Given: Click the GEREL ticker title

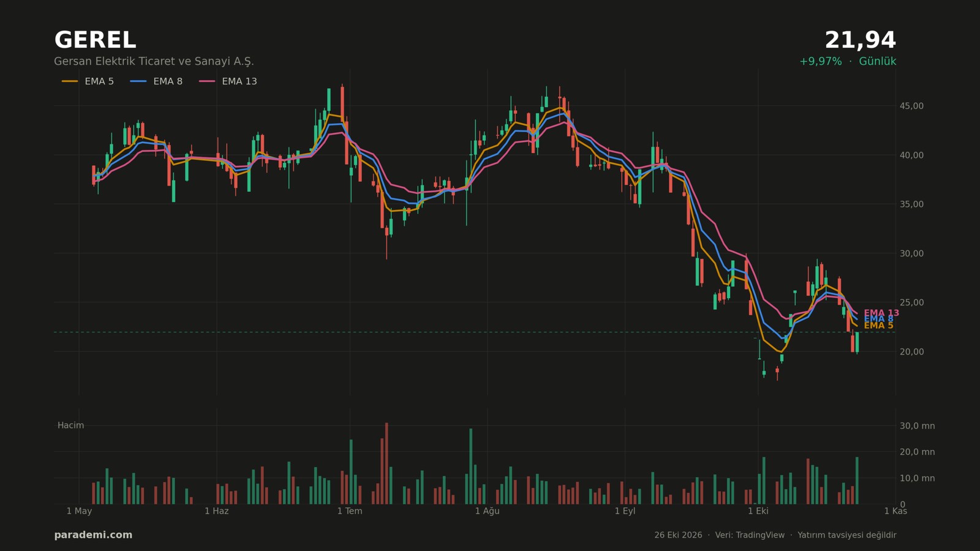Looking at the screenshot, I should [95, 40].
